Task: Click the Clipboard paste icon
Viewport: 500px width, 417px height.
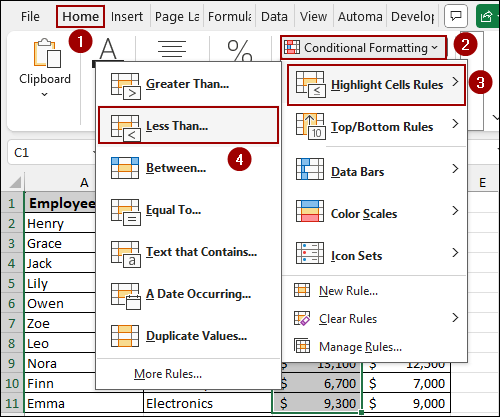Action: click(x=47, y=53)
